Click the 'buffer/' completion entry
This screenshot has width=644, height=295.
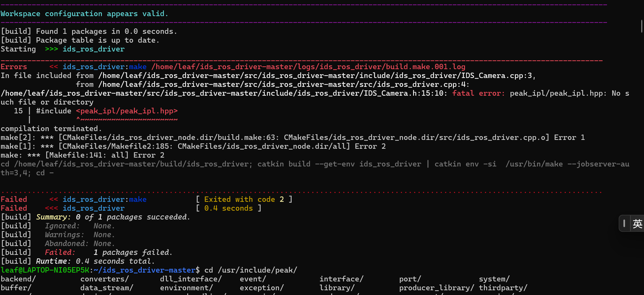(16, 288)
